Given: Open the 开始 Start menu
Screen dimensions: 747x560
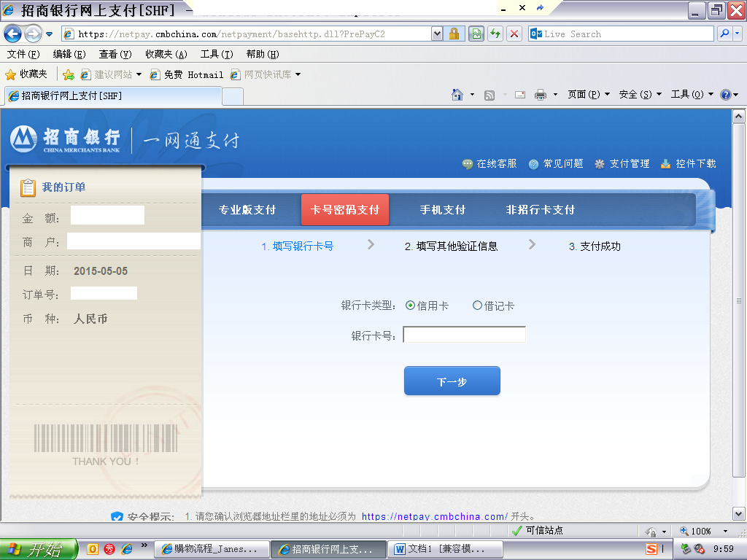Looking at the screenshot, I should click(38, 550).
